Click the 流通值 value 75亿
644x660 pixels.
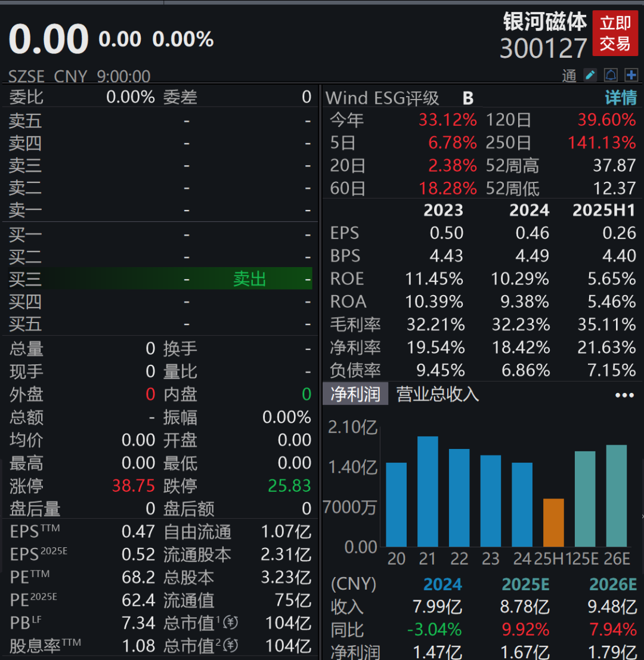pyautogui.click(x=293, y=600)
